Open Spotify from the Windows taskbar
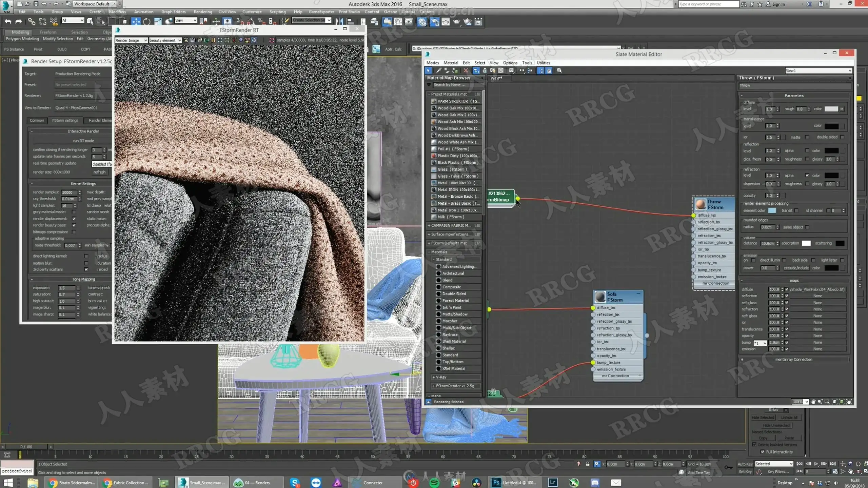The height and width of the screenshot is (488, 868). (434, 483)
